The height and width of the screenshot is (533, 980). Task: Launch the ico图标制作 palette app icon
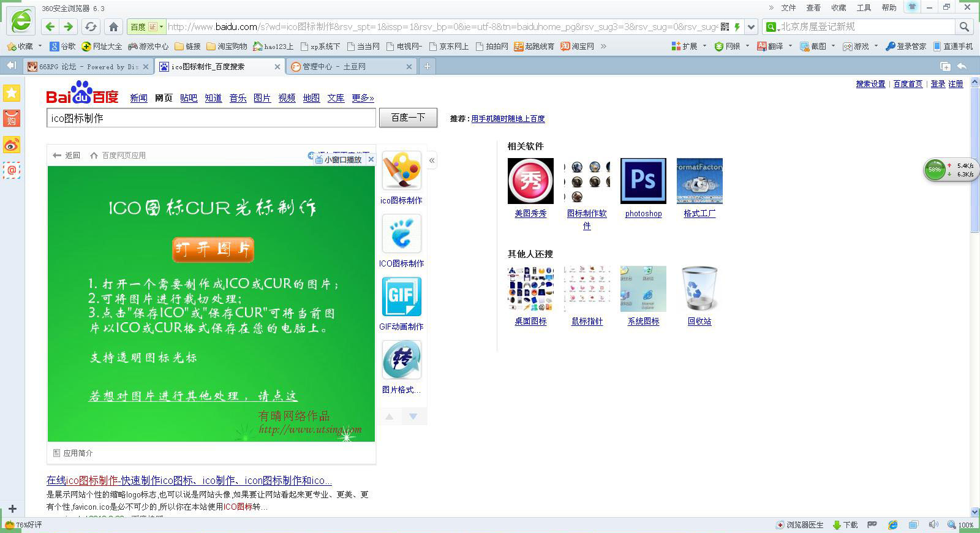pyautogui.click(x=402, y=171)
